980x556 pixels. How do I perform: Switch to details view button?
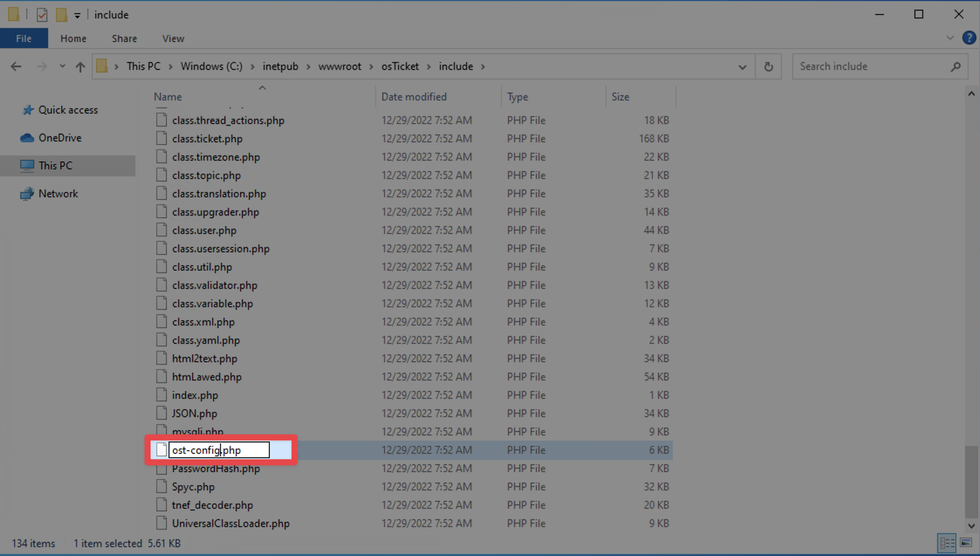tap(947, 542)
